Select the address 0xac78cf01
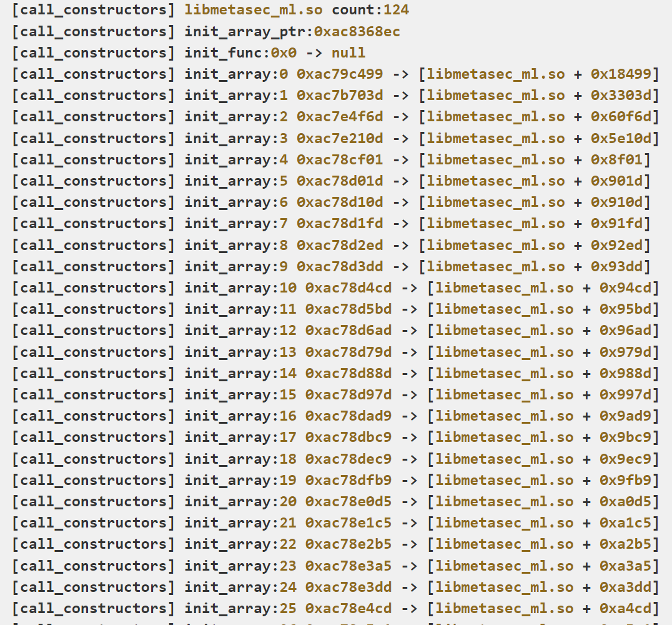The image size is (672, 625). 340,159
